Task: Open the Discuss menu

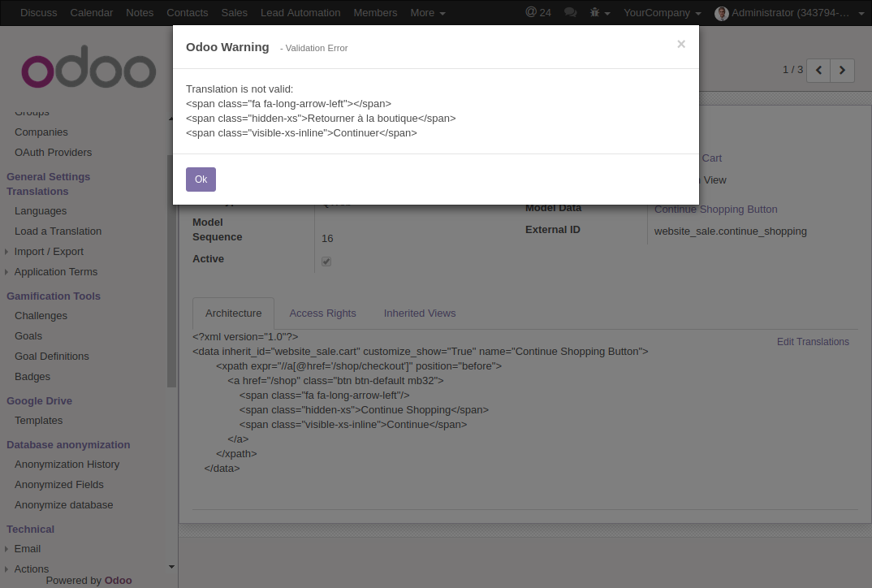Action: coord(38,12)
